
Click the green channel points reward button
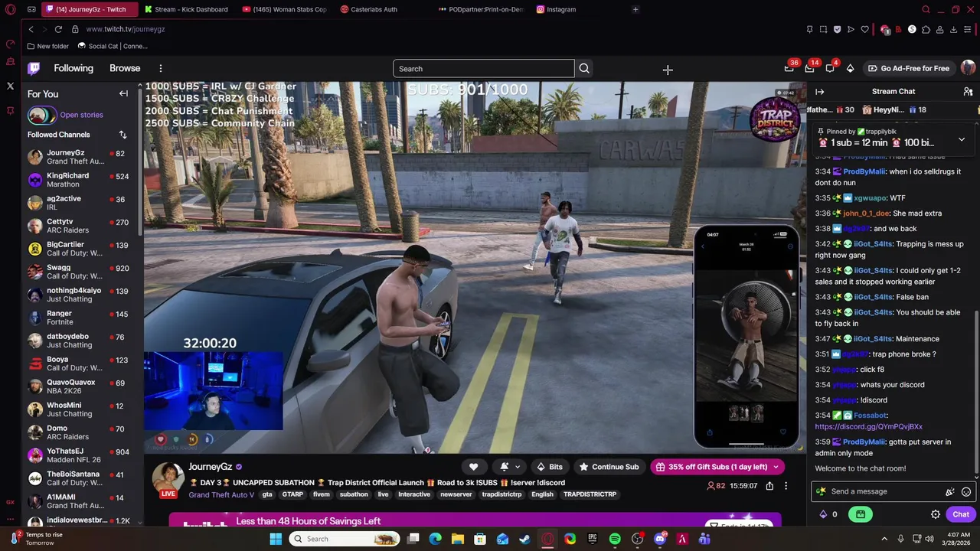pos(861,515)
